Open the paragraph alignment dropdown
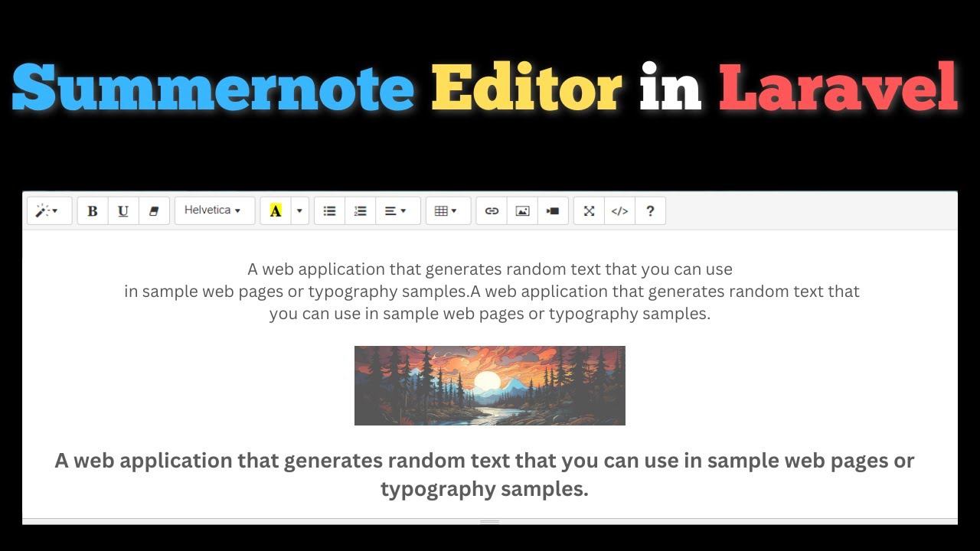 [x=397, y=211]
